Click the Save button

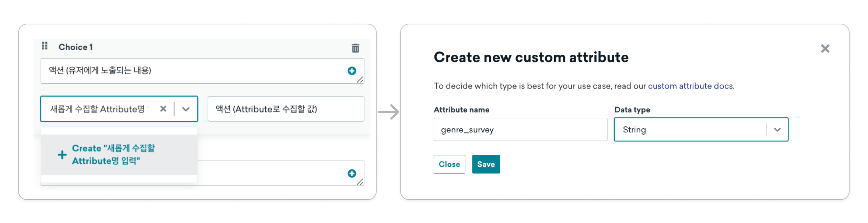[x=485, y=164]
